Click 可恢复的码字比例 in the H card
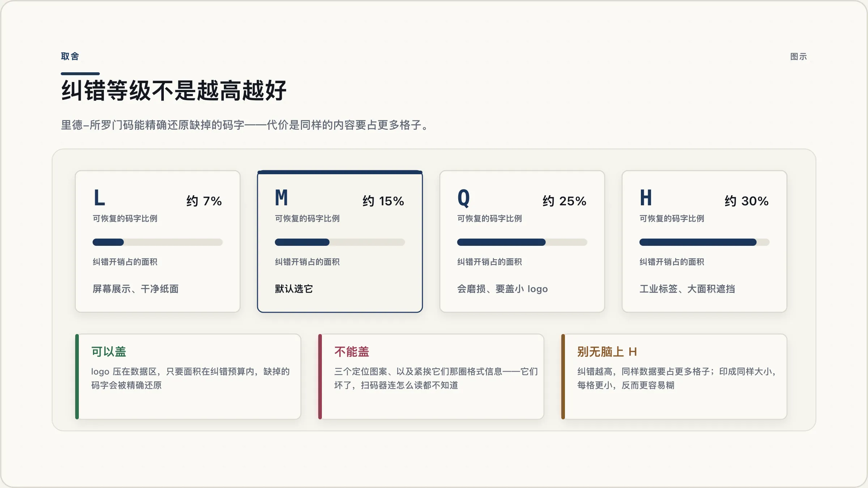868x488 pixels. [672, 218]
